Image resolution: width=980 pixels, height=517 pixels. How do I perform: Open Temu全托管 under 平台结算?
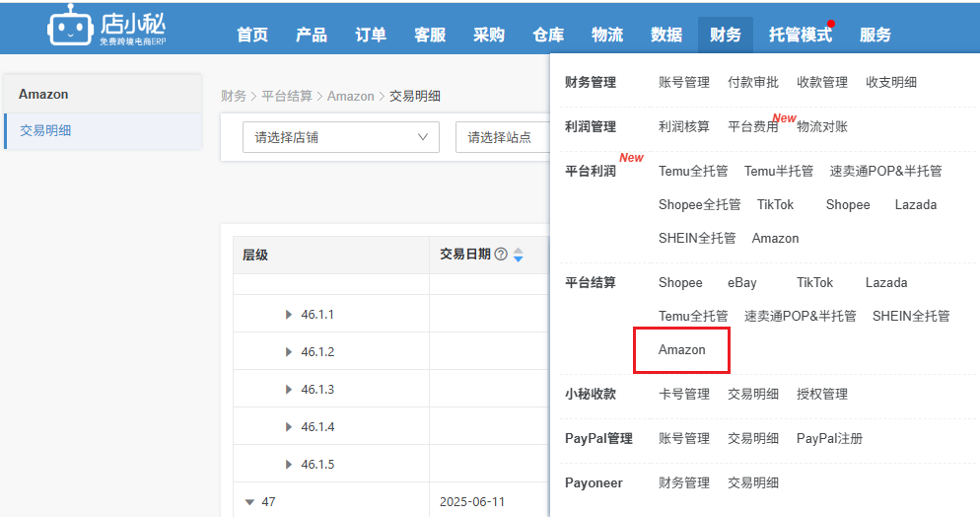(x=693, y=317)
